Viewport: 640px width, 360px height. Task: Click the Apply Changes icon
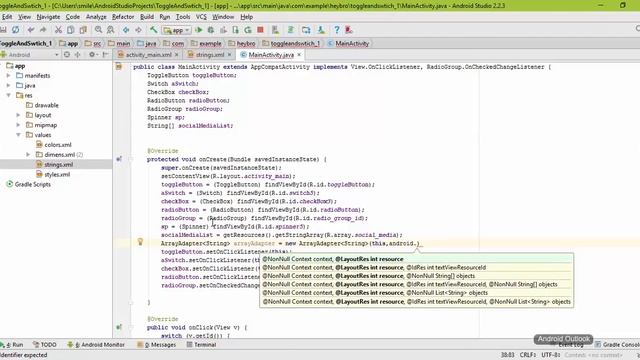tap(248, 30)
